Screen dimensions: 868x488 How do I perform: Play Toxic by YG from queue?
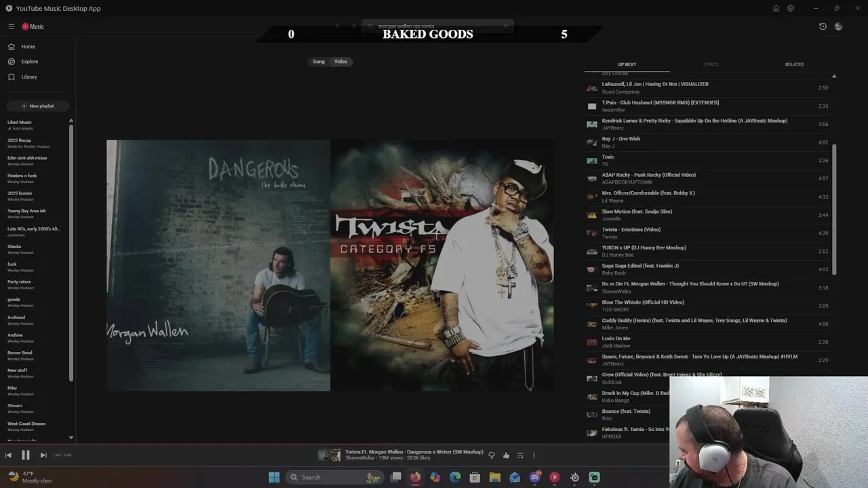pos(707,161)
